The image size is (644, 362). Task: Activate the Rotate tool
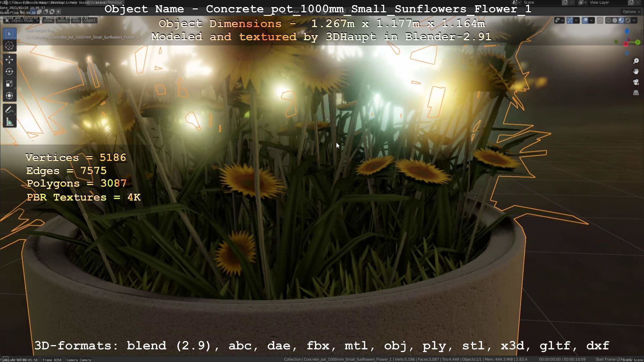(x=9, y=72)
